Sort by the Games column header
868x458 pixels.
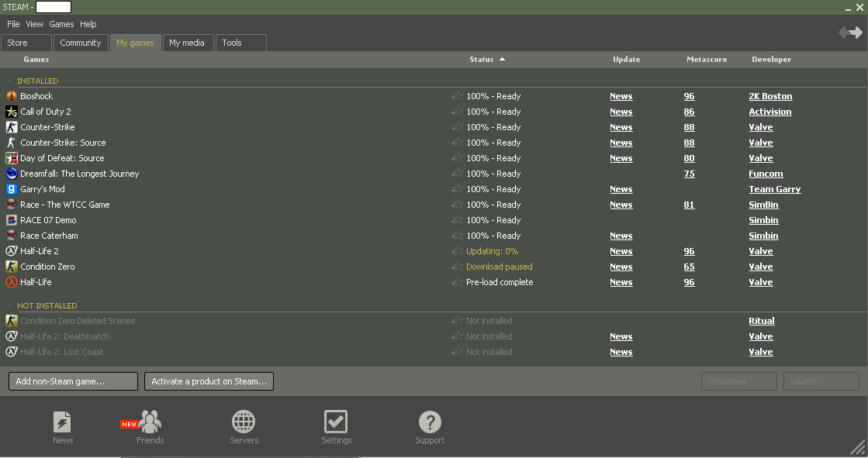36,59
